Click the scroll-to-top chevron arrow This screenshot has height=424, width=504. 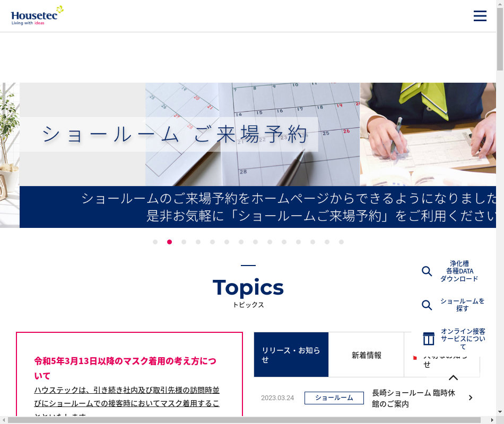click(453, 378)
